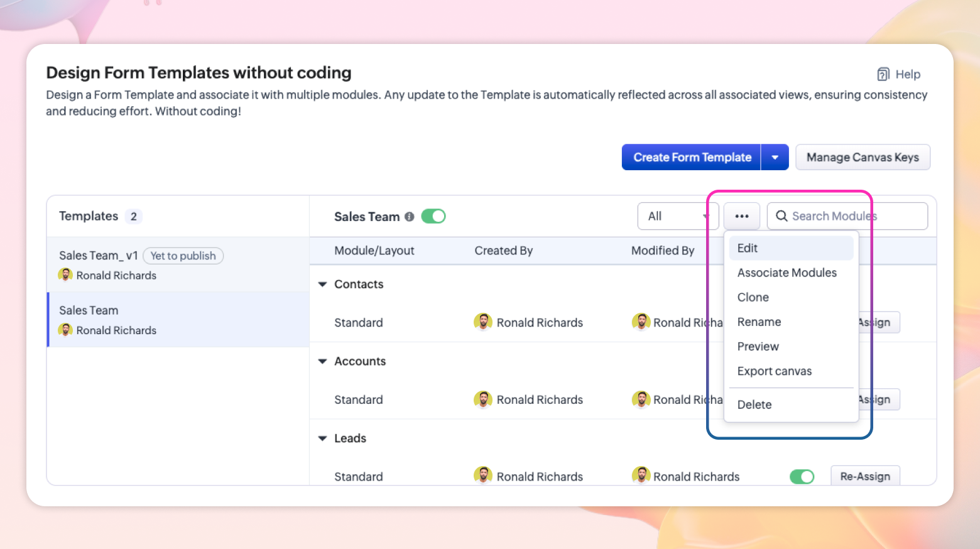Click Created By avatar in Accounts Standard row

pyautogui.click(x=482, y=400)
